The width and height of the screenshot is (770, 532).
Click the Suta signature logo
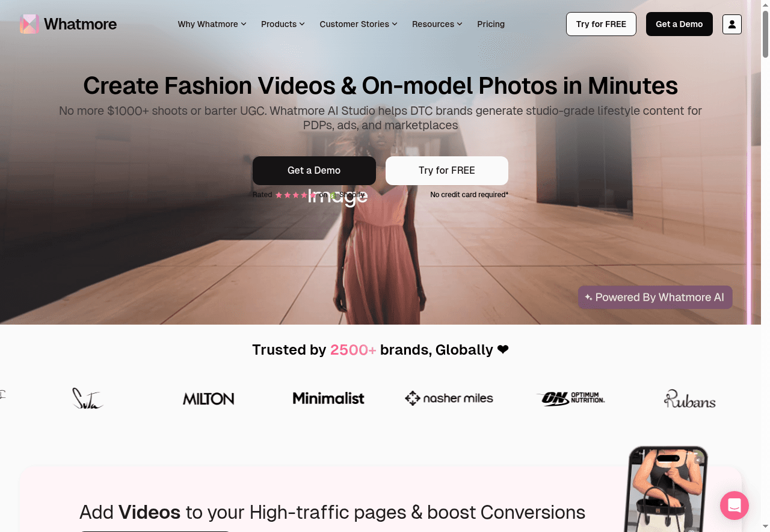click(x=88, y=399)
